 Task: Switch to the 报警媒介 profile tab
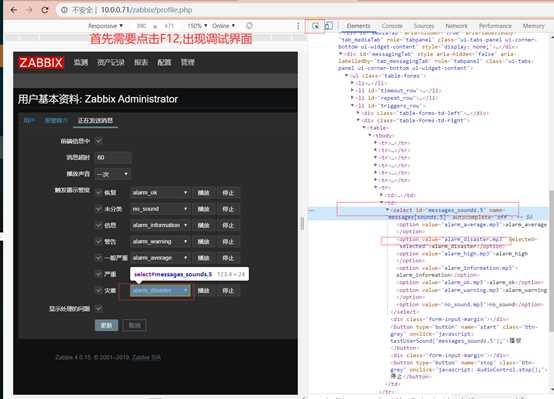pos(55,121)
